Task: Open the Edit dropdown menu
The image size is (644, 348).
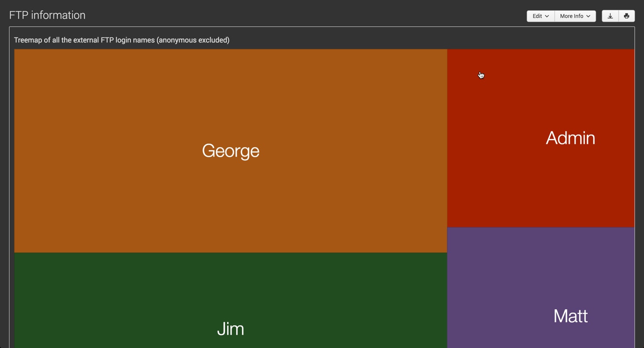Action: coord(541,16)
